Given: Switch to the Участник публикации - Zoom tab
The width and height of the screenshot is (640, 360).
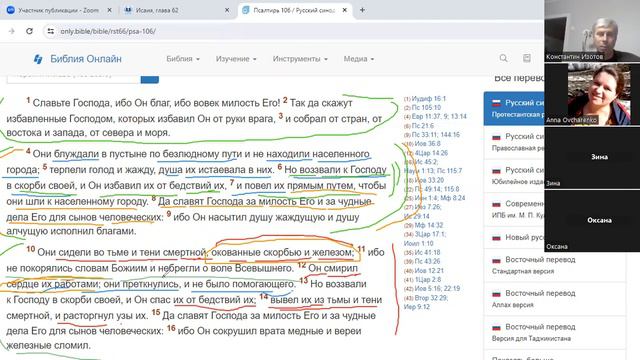Looking at the screenshot, I should [x=58, y=10].
